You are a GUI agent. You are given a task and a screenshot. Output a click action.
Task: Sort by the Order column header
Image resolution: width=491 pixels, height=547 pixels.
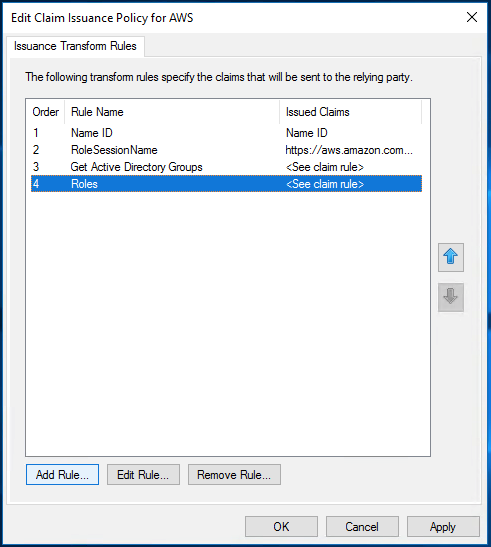pyautogui.click(x=45, y=112)
